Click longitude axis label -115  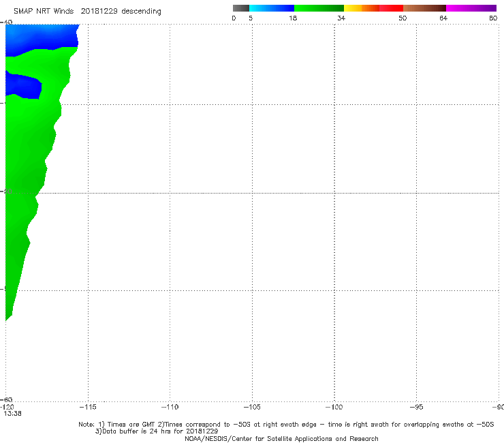pos(87,407)
